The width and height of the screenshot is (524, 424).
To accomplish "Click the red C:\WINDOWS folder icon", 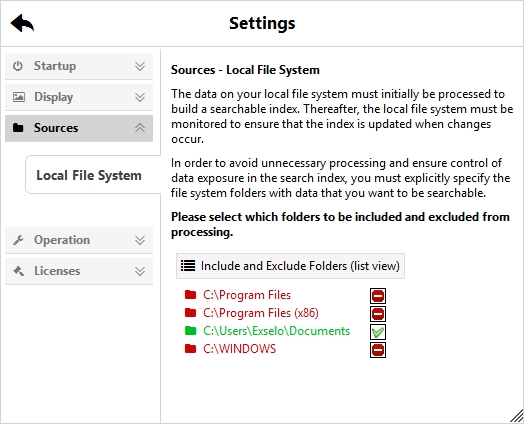I will point(190,349).
